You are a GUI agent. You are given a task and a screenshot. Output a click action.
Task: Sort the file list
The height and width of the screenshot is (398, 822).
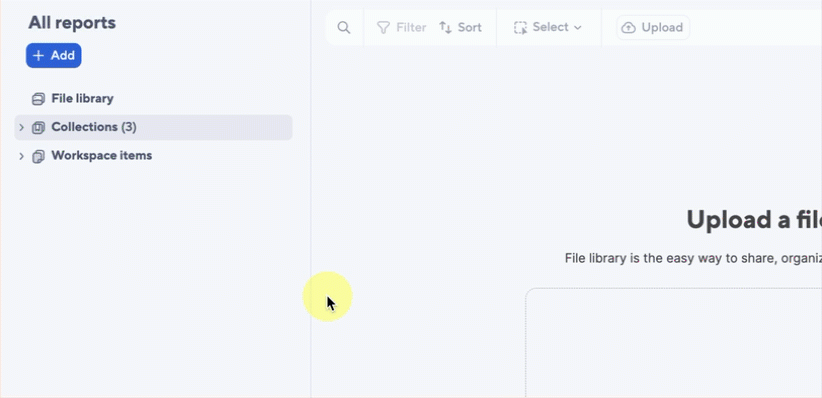(x=460, y=27)
